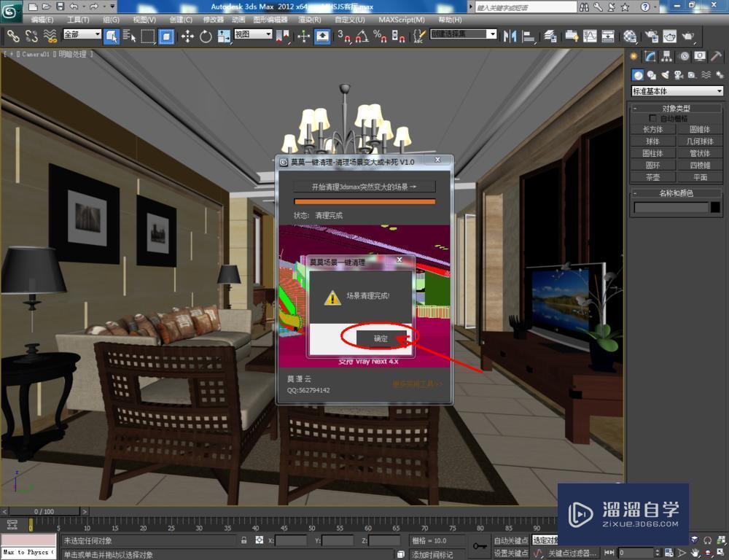Select the Bind to Space Warp tool
The image size is (729, 560).
click(50, 36)
